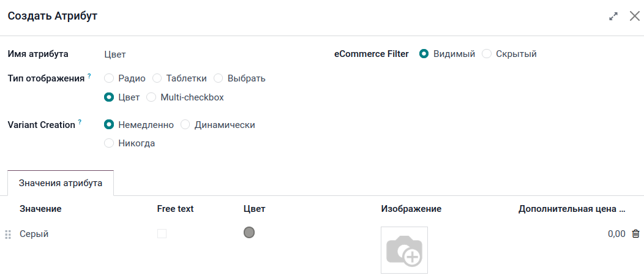Upload image via camera placeholder

point(404,250)
